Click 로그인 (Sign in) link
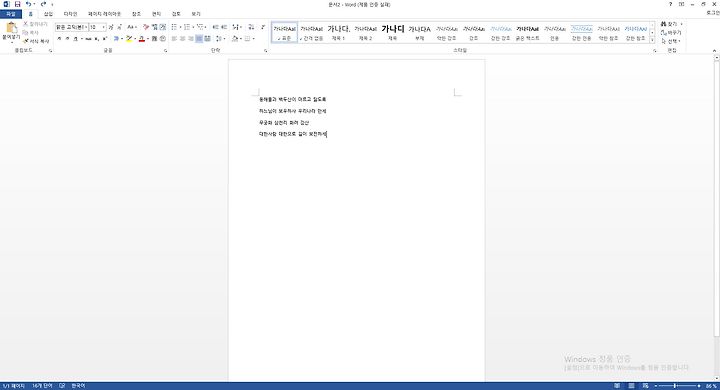Screen dimensions: 720x390 (713, 13)
